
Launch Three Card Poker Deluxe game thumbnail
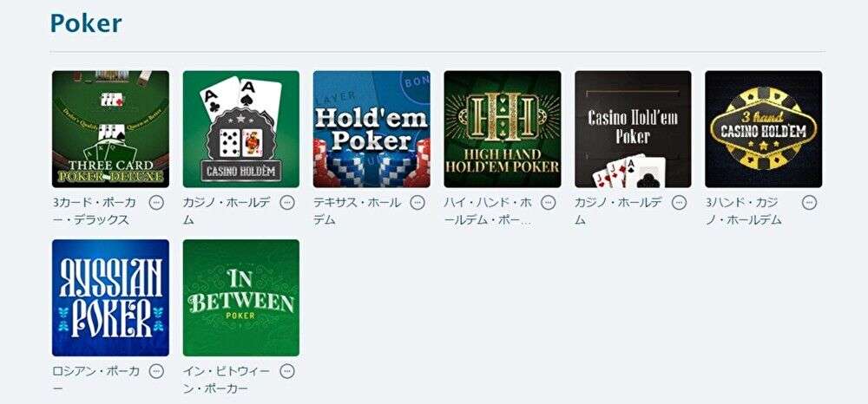111,129
